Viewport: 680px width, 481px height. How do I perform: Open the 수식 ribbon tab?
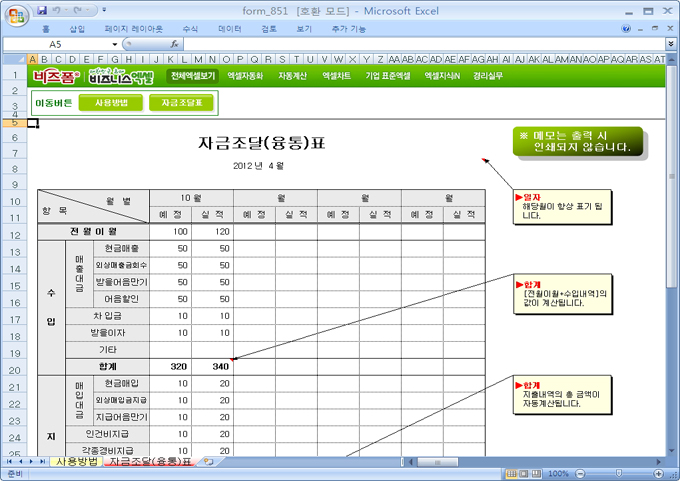click(x=190, y=29)
